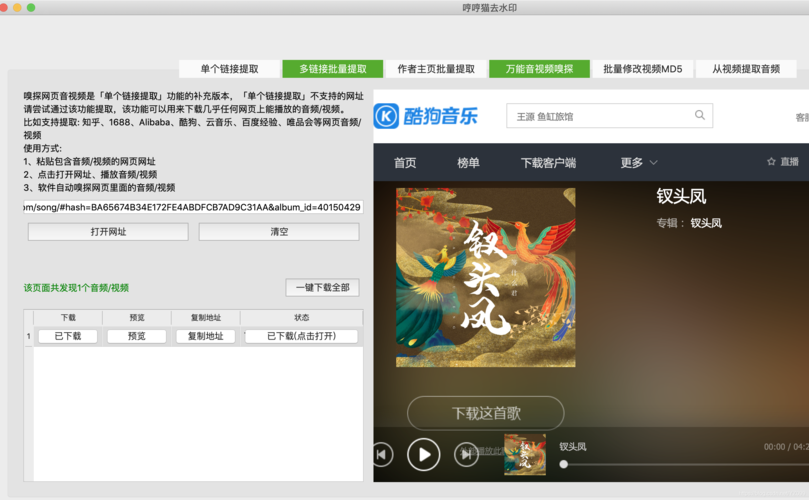Click the album name link 钗头凤

click(706, 223)
